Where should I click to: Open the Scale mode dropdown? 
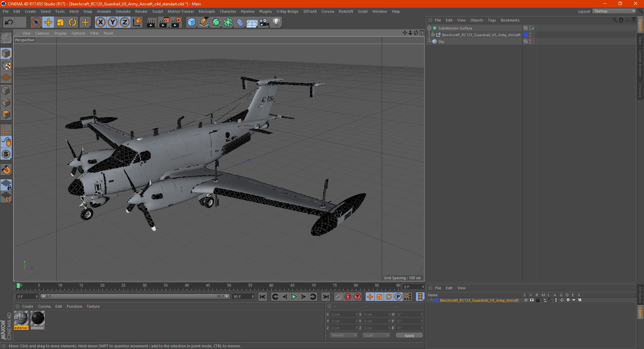376,335
